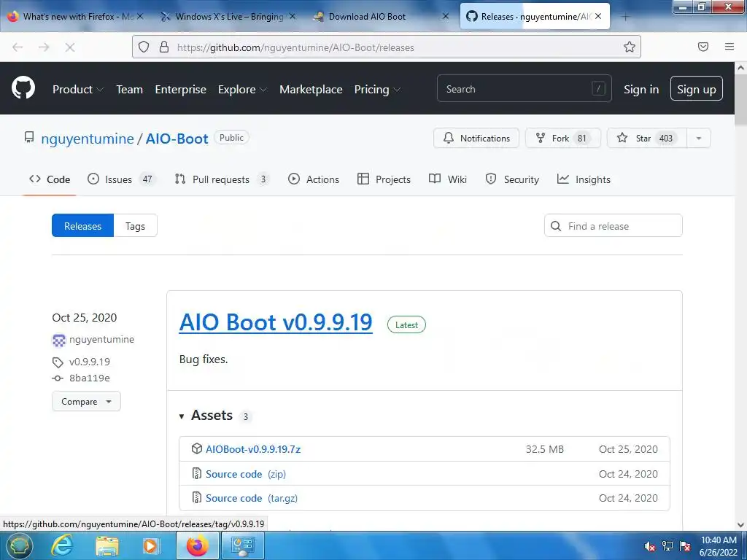Open the Compare dropdown
The height and width of the screenshot is (560, 747).
point(86,402)
